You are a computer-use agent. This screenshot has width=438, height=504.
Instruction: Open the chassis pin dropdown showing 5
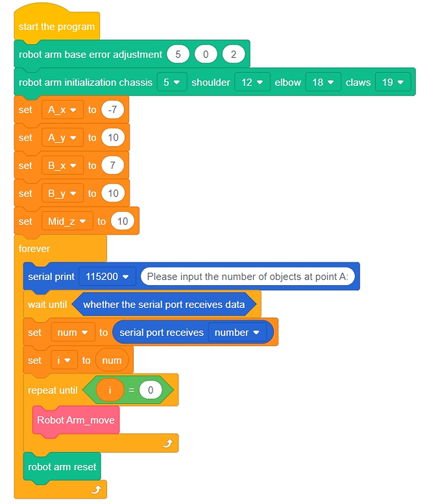[172, 82]
